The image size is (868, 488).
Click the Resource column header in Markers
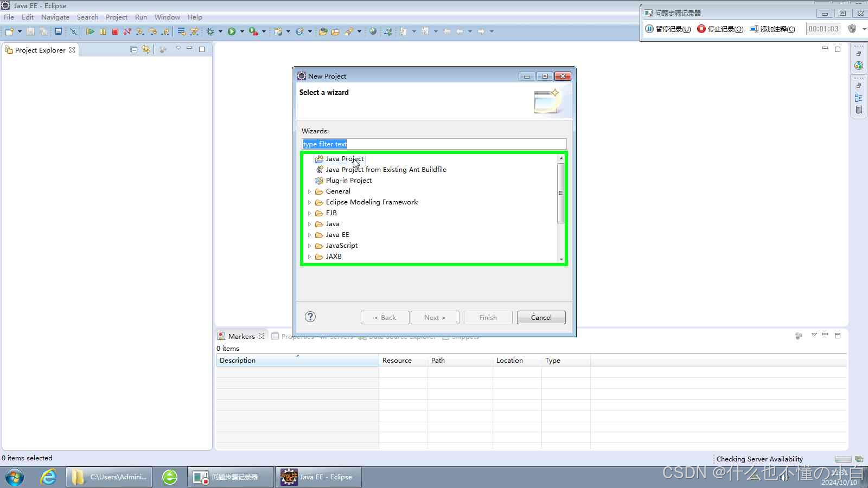403,360
